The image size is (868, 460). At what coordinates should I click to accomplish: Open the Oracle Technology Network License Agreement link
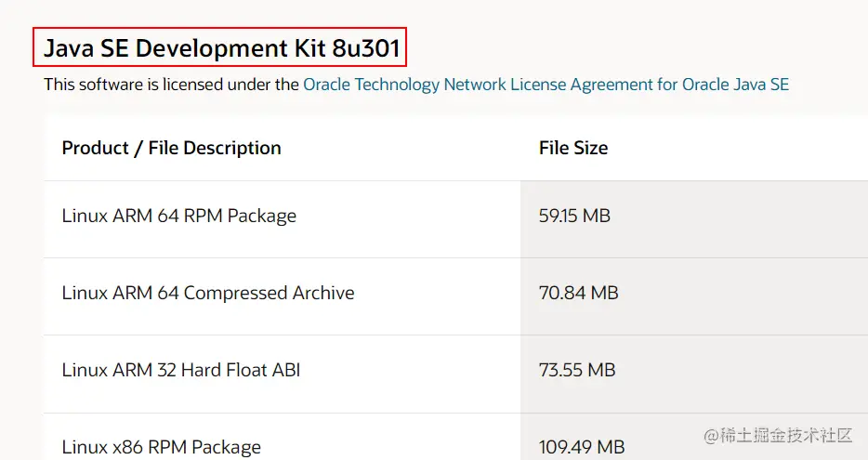[546, 85]
